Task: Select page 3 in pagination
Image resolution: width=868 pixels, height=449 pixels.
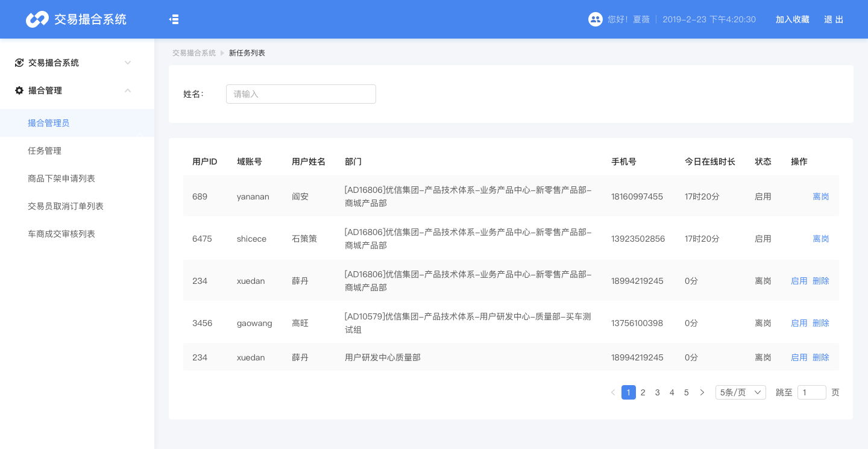Action: pos(658,392)
